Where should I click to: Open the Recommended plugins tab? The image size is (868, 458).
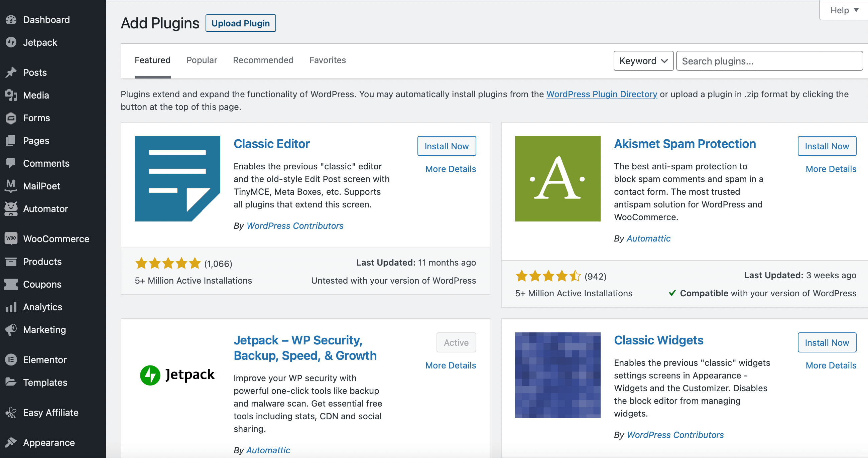click(x=263, y=60)
